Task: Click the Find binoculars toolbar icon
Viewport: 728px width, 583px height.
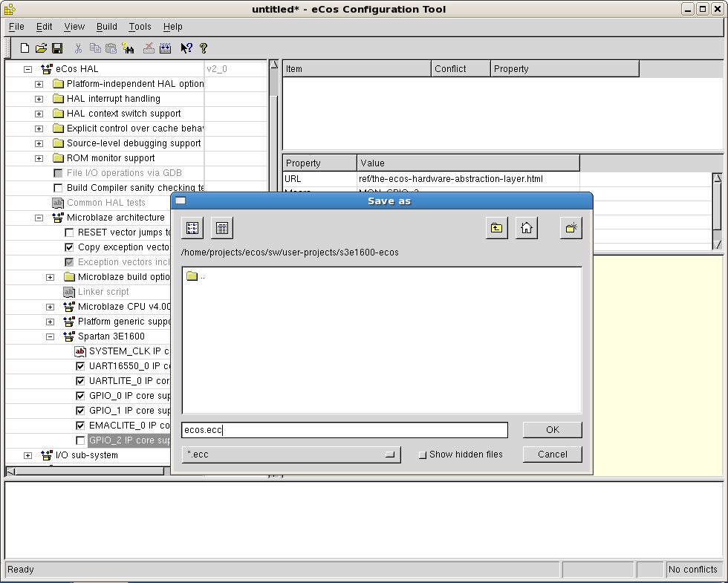Action: [129, 48]
